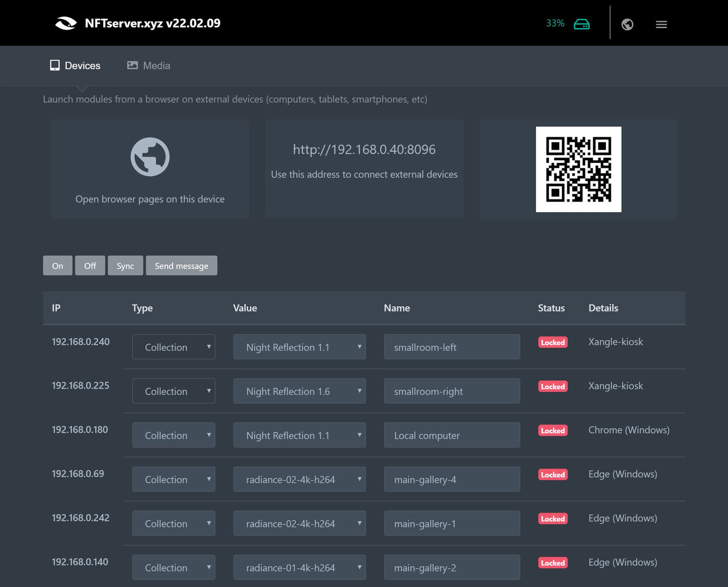This screenshot has height=587, width=728.
Task: Open the hamburger menu icon
Action: point(661,24)
